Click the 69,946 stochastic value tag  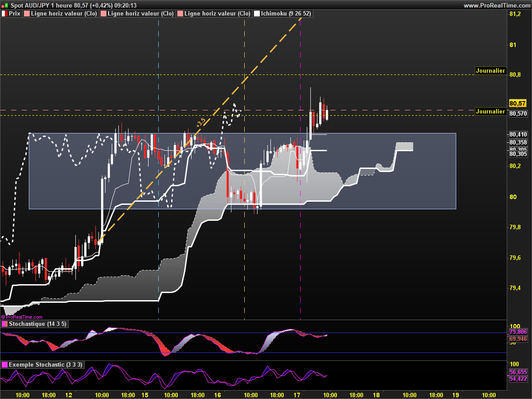point(518,339)
